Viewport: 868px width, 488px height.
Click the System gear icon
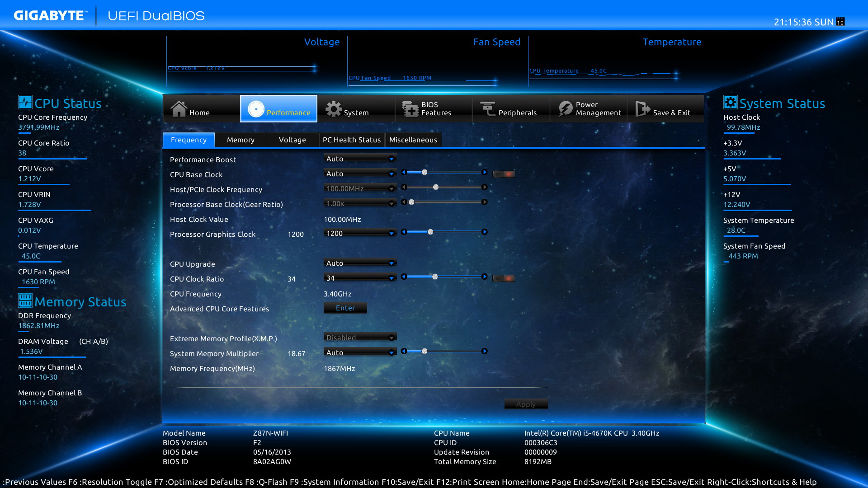coord(334,109)
